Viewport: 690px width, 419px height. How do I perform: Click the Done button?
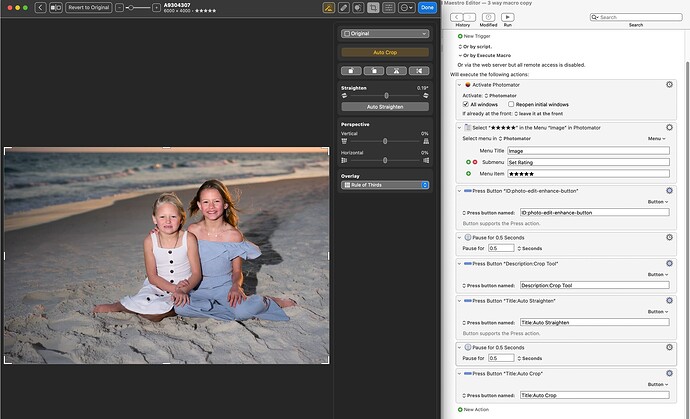(427, 7)
